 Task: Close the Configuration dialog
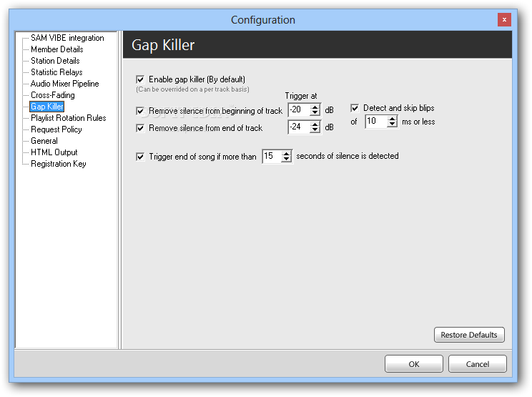(504, 20)
